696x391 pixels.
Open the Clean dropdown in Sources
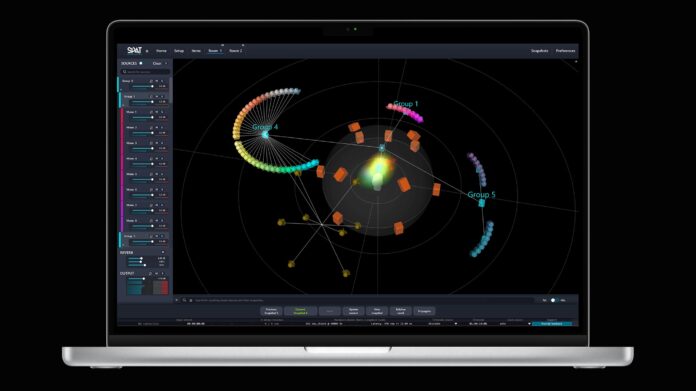tap(160, 63)
